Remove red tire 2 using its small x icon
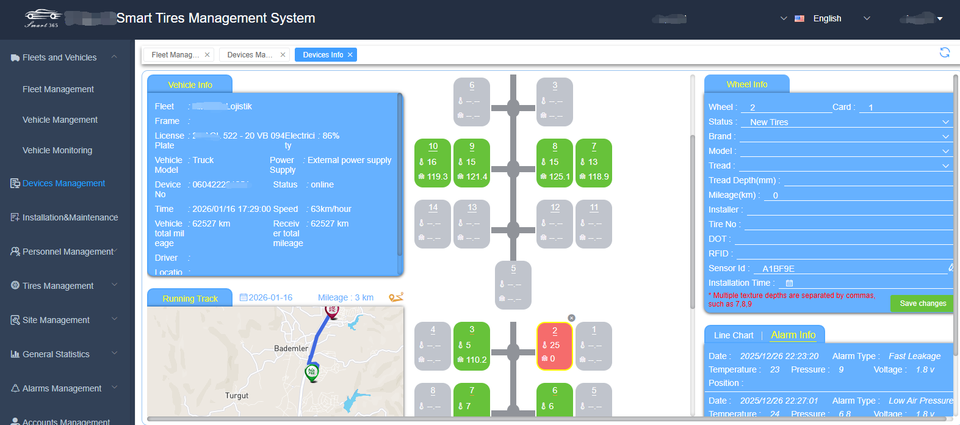Image resolution: width=960 pixels, height=425 pixels. point(571,318)
